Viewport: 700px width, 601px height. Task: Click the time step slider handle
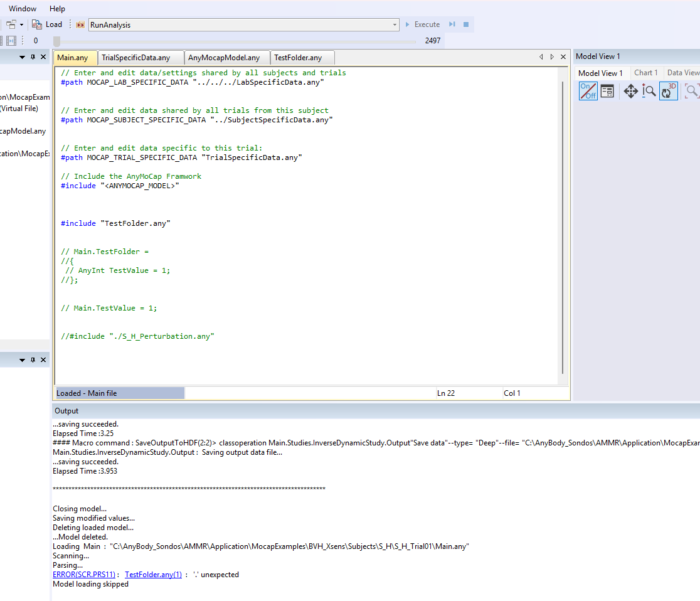click(x=56, y=41)
